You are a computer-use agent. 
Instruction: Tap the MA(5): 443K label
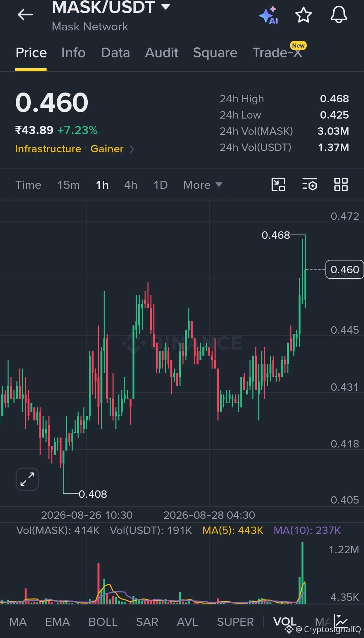(x=233, y=530)
